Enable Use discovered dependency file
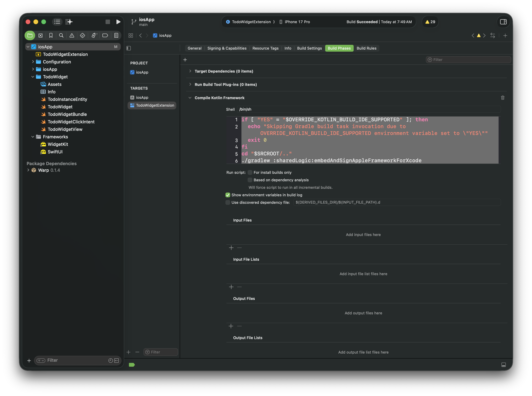Image resolution: width=532 pixels, height=396 pixels. click(x=228, y=202)
